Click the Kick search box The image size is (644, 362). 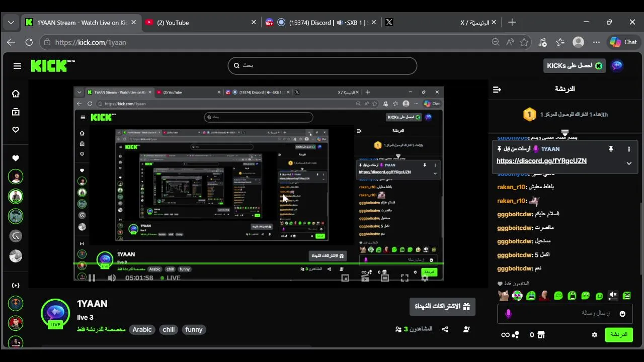click(323, 65)
